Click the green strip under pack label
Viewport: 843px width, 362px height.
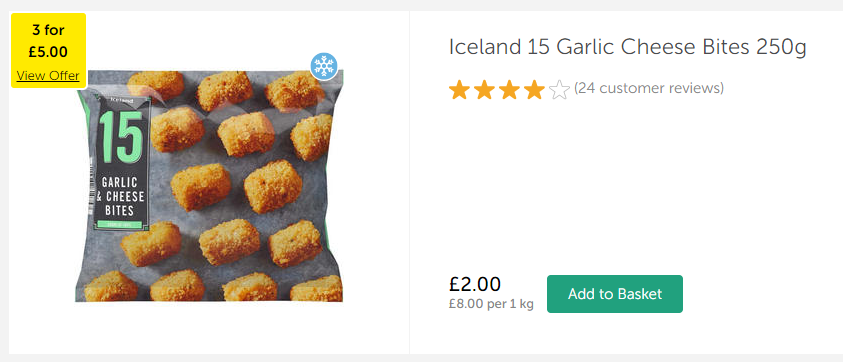point(119,224)
